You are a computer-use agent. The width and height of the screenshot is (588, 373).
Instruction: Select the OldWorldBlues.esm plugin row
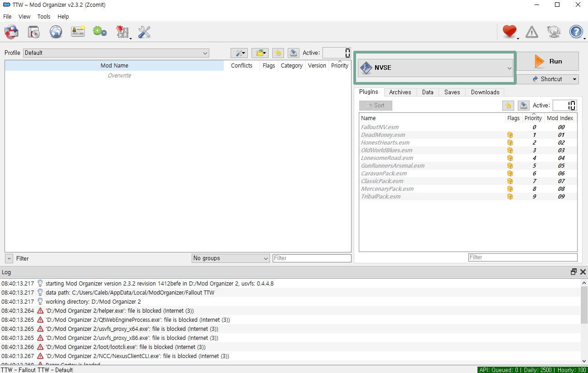(x=468, y=150)
